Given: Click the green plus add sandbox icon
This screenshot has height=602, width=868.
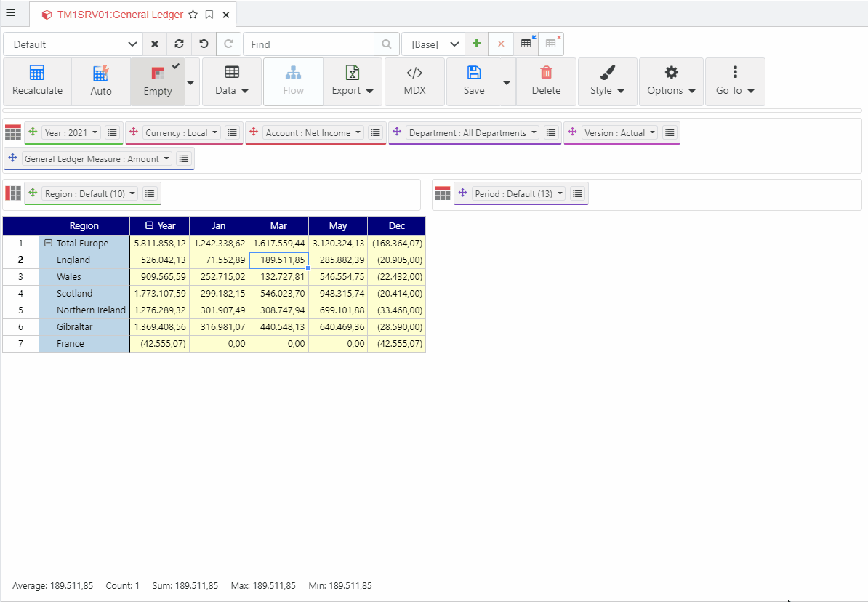Looking at the screenshot, I should (x=476, y=44).
